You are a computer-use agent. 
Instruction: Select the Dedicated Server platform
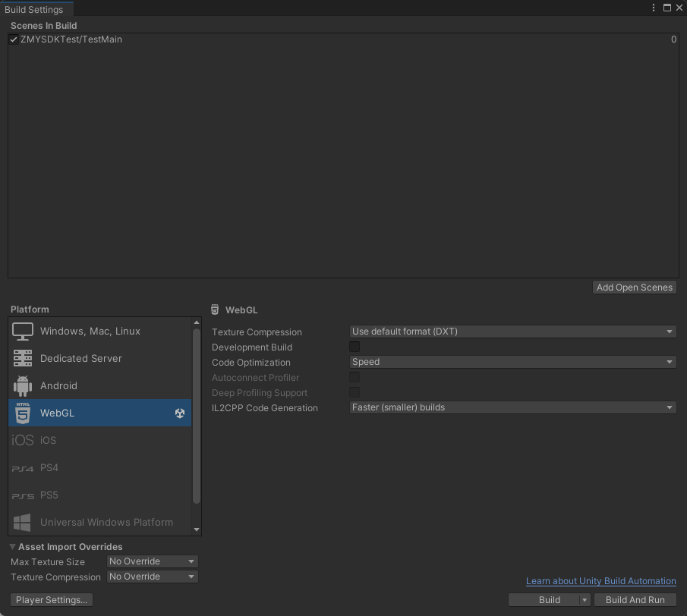tap(100, 359)
